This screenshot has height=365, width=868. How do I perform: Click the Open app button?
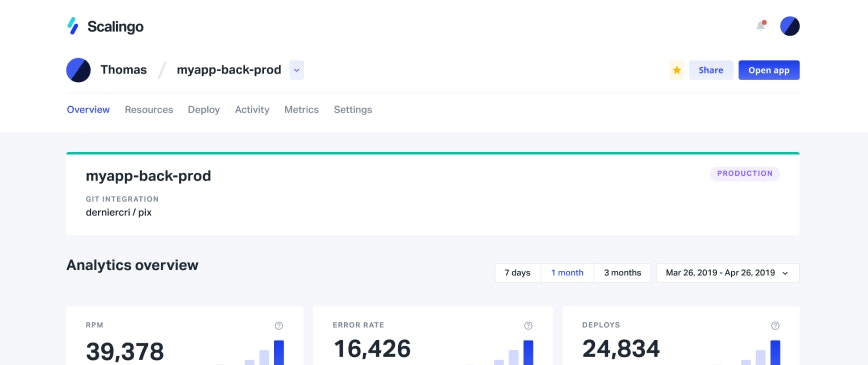coord(769,70)
